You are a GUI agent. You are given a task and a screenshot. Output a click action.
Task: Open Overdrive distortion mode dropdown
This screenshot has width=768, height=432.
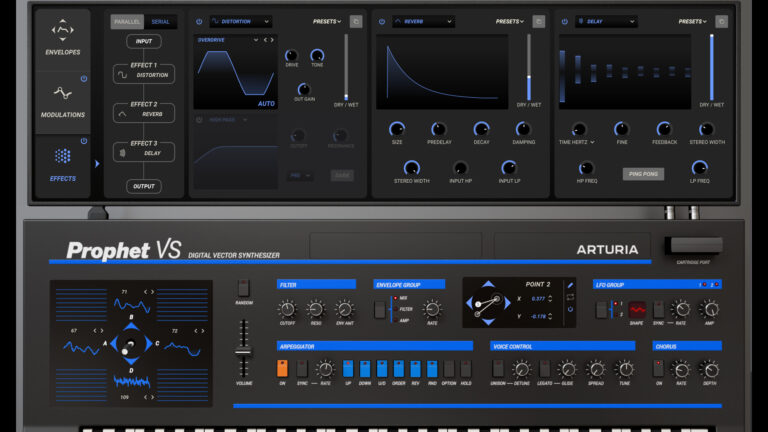[x=228, y=40]
